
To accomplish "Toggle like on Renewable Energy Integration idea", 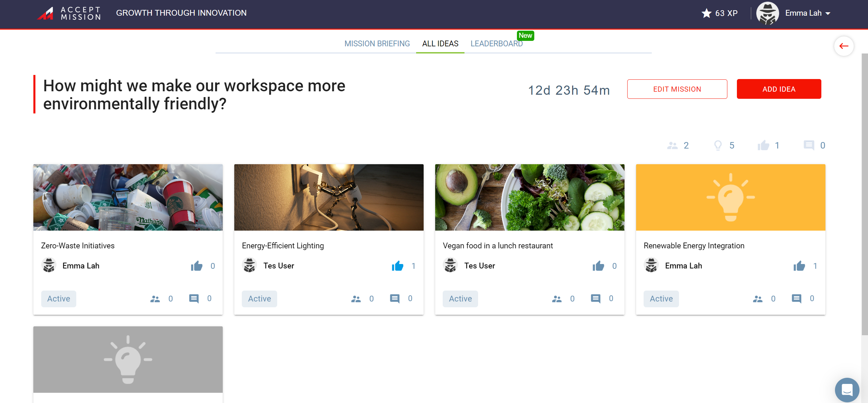I will click(x=799, y=266).
